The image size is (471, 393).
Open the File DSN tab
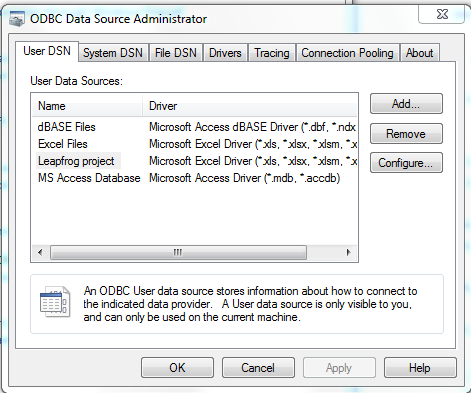click(176, 53)
